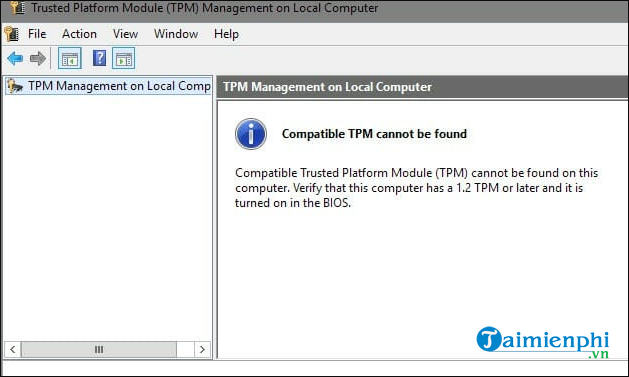
Task: Open the Action menu
Action: pyautogui.click(x=79, y=34)
